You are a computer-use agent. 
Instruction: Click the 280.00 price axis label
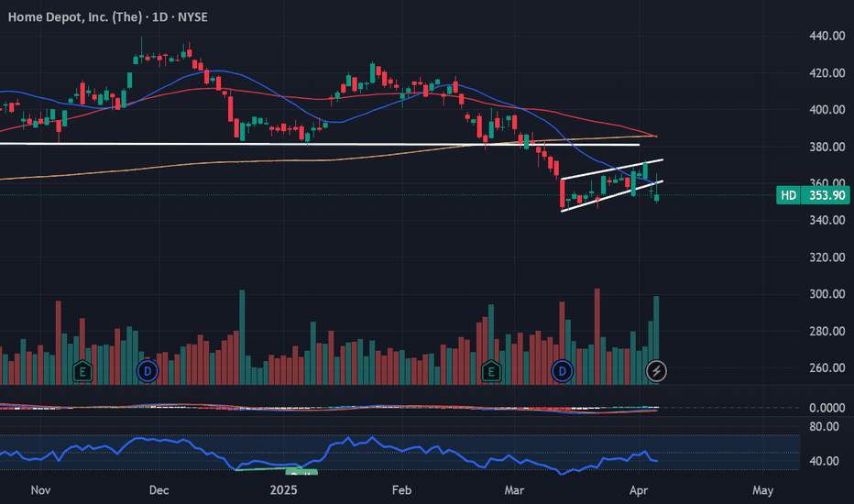[827, 332]
